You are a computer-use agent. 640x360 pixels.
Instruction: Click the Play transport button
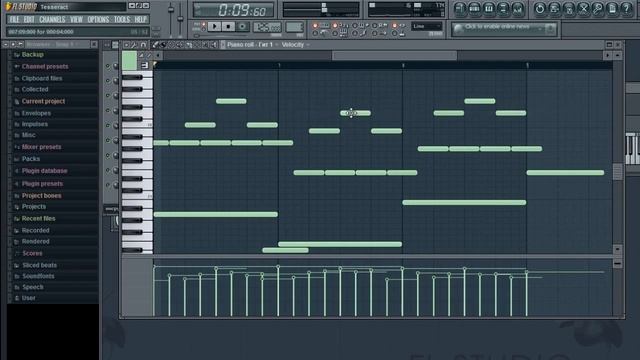click(214, 27)
